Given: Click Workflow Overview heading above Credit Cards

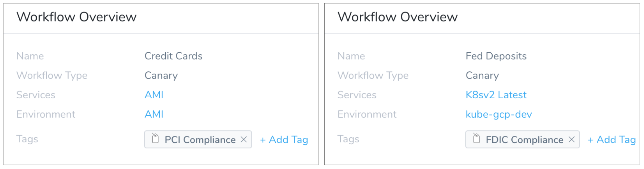Looking at the screenshot, I should (77, 17).
